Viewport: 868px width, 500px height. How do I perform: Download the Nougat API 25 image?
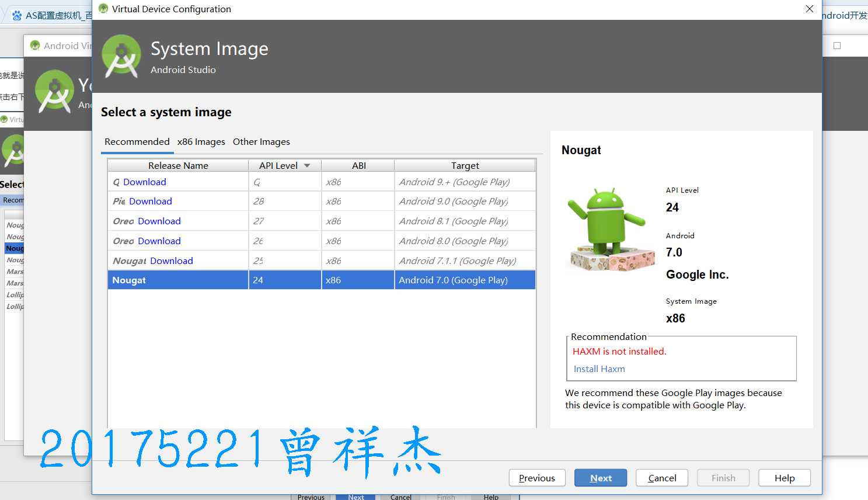pos(172,261)
